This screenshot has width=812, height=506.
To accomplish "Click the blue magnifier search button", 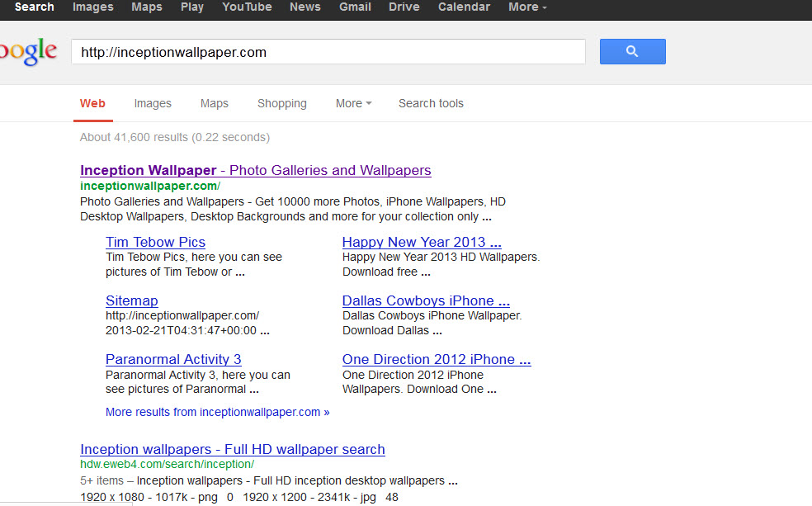I will 632,51.
